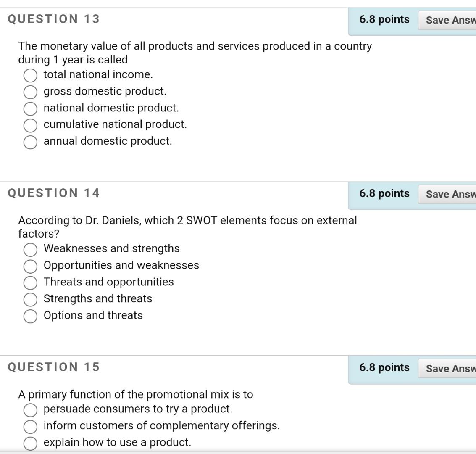Image resolution: width=476 pixels, height=454 pixels.
Task: Choose 'Options and threats' for Question 14
Action: coord(30,316)
